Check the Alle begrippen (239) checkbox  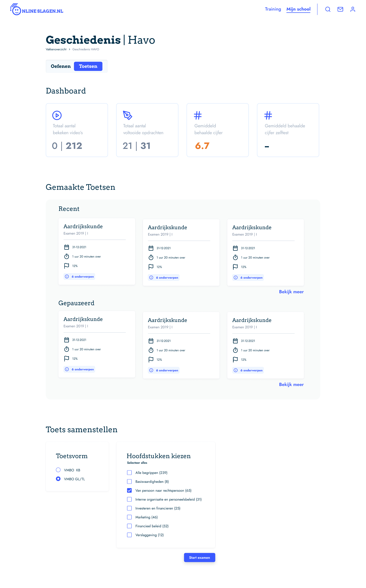click(x=130, y=472)
